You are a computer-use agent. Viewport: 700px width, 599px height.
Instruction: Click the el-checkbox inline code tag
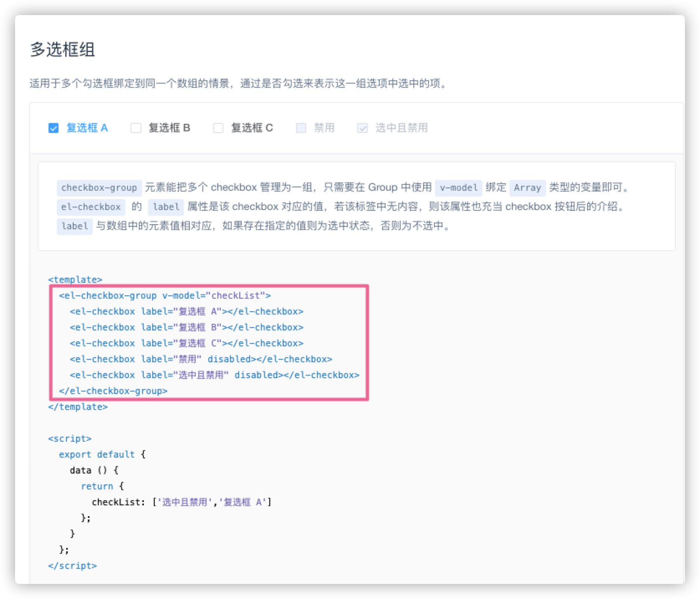(x=91, y=207)
